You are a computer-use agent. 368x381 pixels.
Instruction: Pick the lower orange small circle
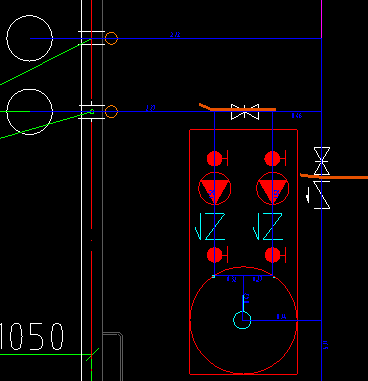(111, 111)
